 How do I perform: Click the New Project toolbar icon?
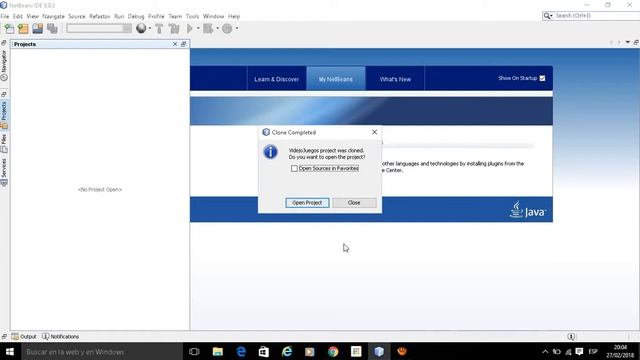point(23,29)
